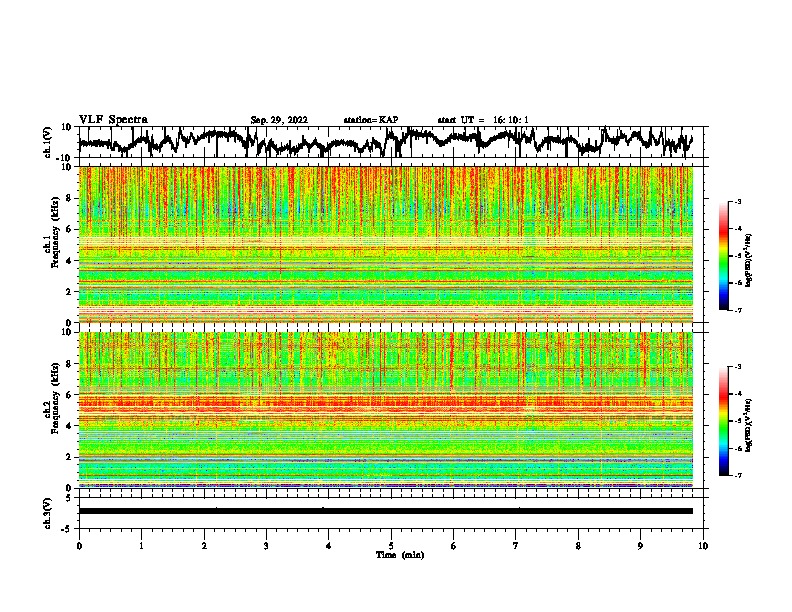Click the 'ch.1(V)' axis label
Viewport: 792px width, 612px height.
tap(48, 142)
